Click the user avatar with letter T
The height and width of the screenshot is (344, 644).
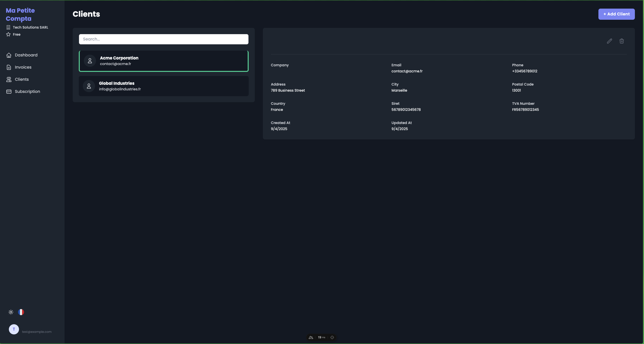click(x=14, y=329)
